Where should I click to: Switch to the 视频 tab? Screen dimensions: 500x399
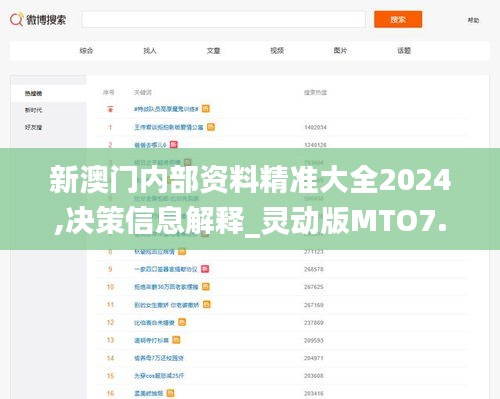[x=277, y=51]
